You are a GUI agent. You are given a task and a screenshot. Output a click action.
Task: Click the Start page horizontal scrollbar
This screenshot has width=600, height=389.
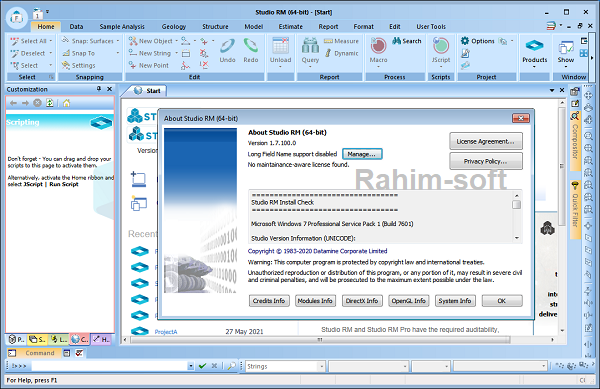point(320,339)
